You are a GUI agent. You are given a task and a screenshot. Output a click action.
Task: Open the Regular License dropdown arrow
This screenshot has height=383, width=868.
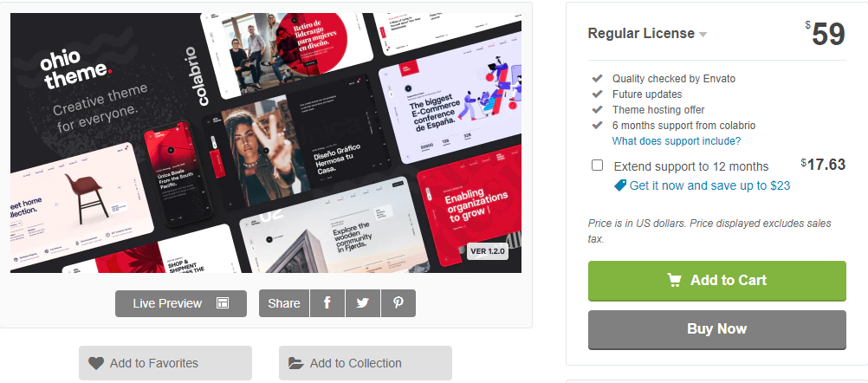click(x=703, y=35)
